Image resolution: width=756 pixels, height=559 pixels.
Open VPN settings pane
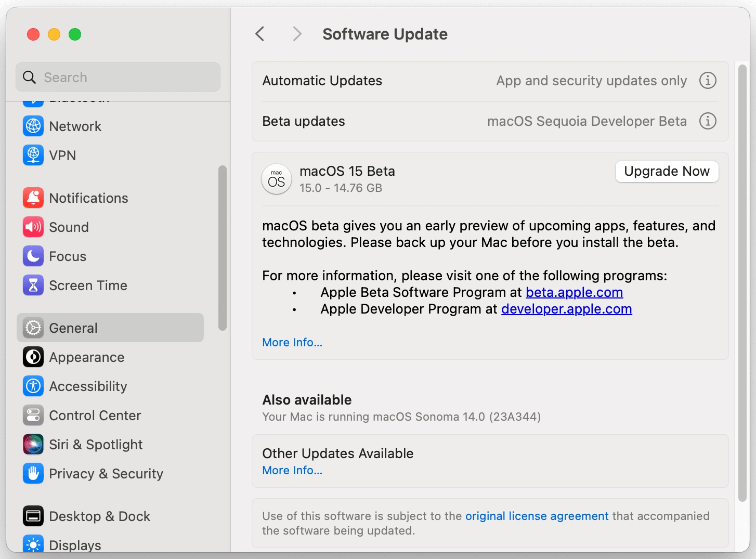click(x=110, y=155)
